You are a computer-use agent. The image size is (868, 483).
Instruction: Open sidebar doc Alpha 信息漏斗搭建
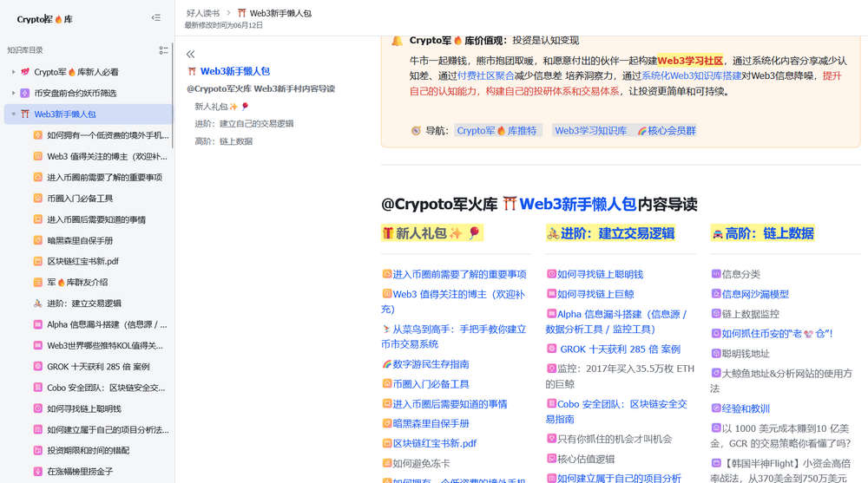point(107,325)
